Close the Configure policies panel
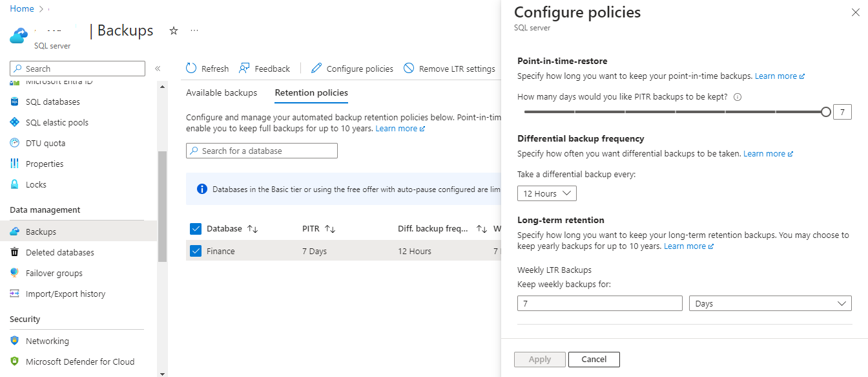Screen dimensions: 868x377 (x=856, y=12)
